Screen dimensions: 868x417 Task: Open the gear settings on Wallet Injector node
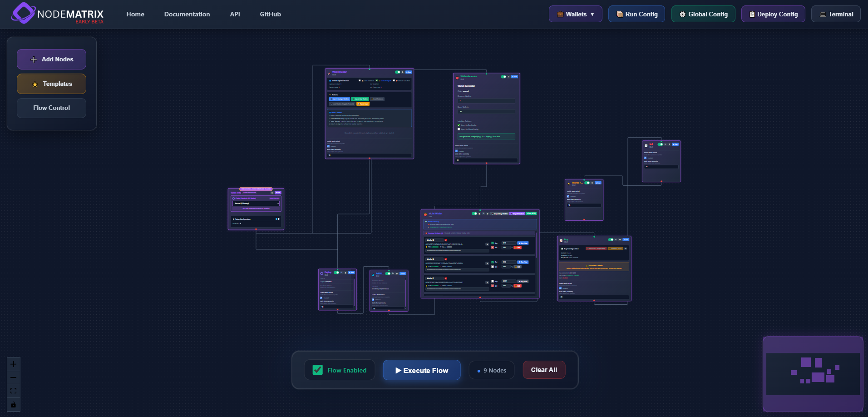click(403, 72)
